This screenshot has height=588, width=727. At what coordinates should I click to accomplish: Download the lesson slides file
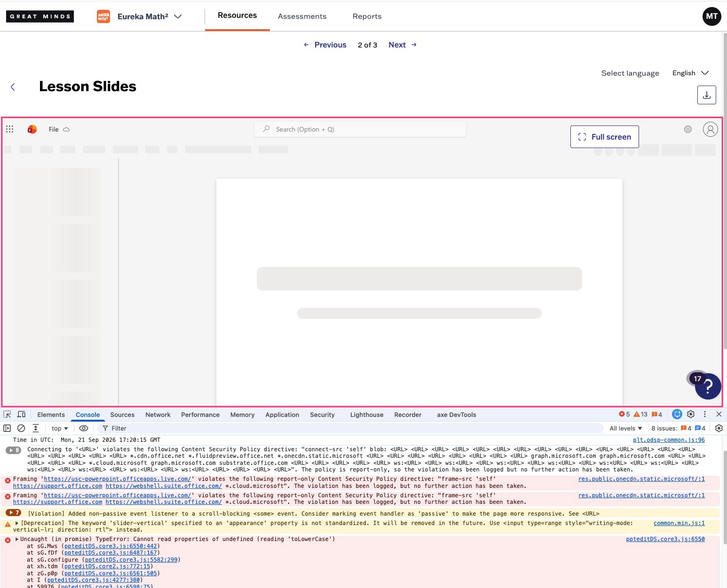(x=706, y=95)
